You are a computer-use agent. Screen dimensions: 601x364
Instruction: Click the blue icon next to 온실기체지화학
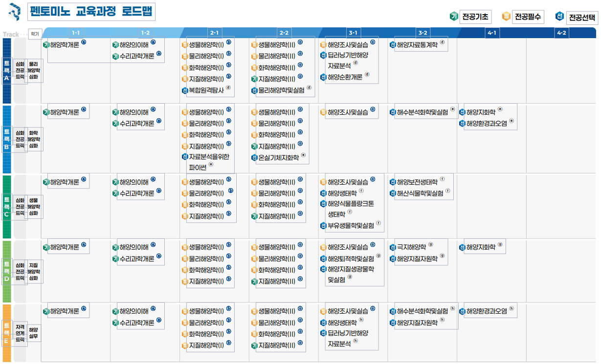254,158
